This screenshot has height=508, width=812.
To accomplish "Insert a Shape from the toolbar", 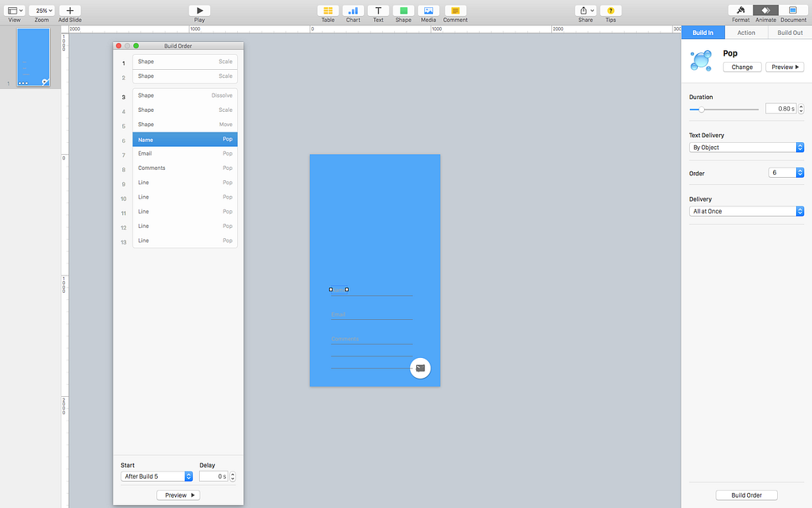I will [404, 10].
